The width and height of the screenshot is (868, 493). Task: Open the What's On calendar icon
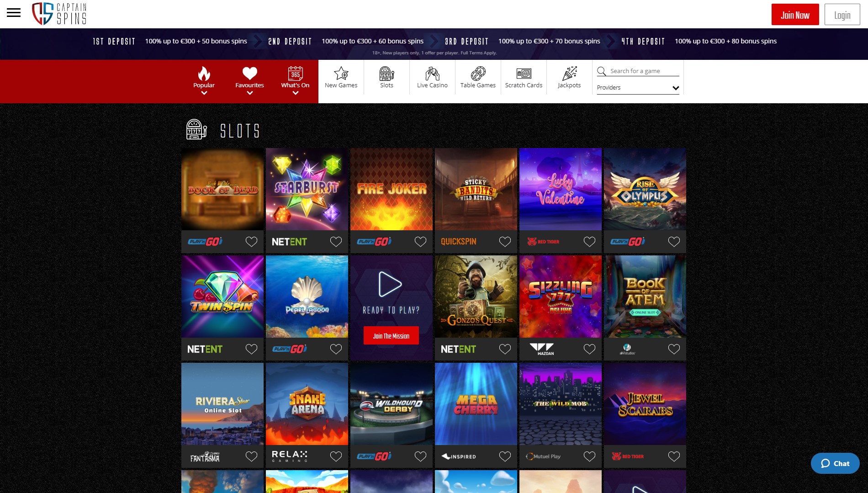(295, 73)
